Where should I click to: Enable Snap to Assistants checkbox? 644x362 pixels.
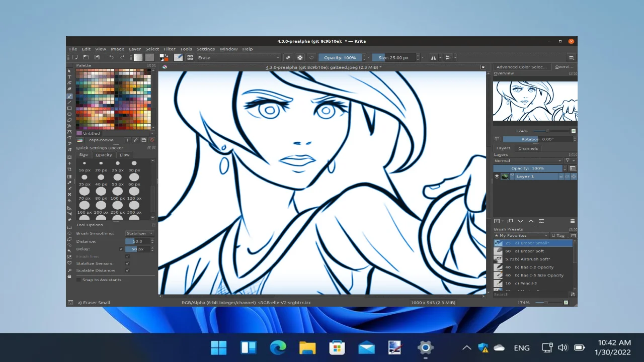click(79, 280)
